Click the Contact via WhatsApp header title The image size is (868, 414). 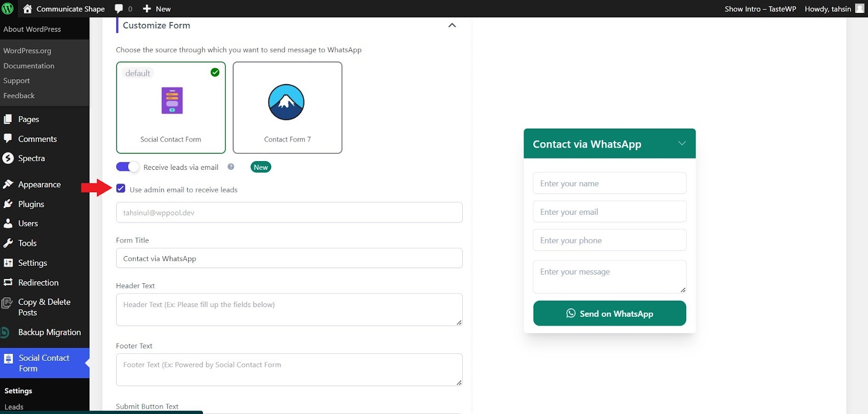click(x=587, y=144)
